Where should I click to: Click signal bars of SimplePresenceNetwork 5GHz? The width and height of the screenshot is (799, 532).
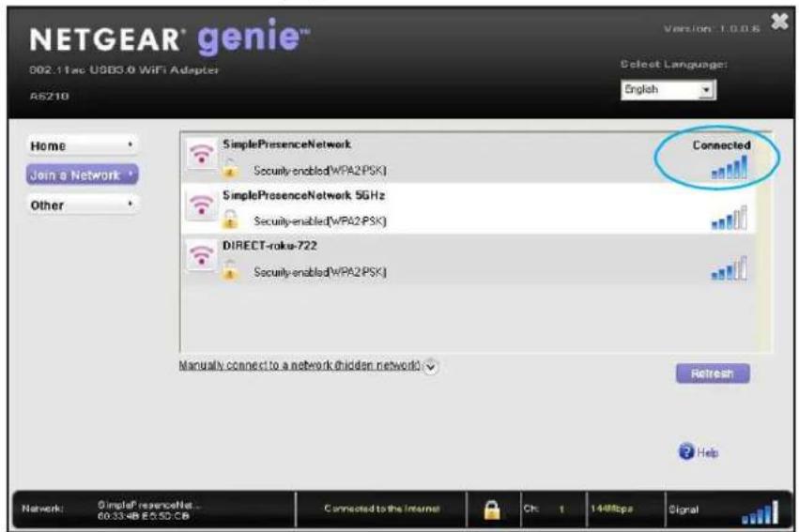point(730,218)
